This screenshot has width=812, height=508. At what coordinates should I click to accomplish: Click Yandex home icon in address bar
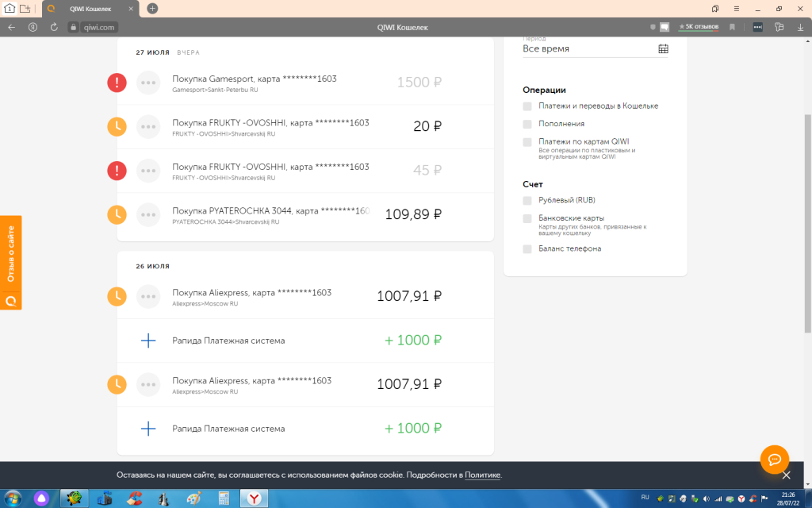33,27
